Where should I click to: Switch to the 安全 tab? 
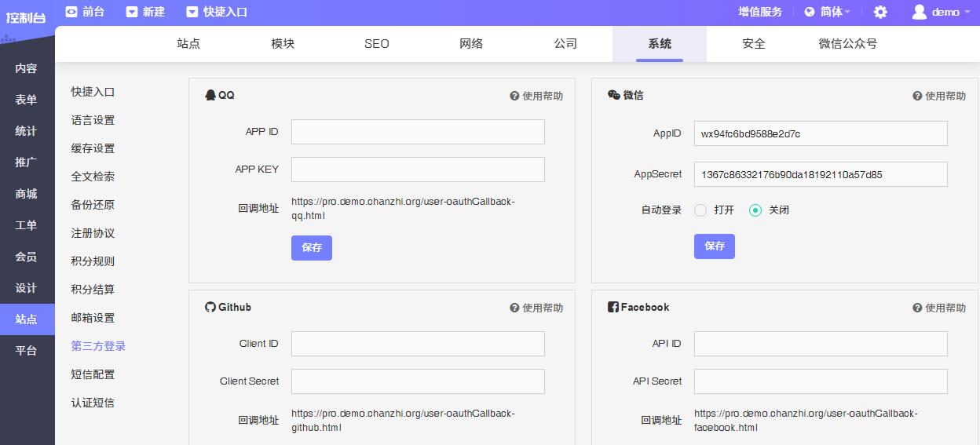[754, 44]
